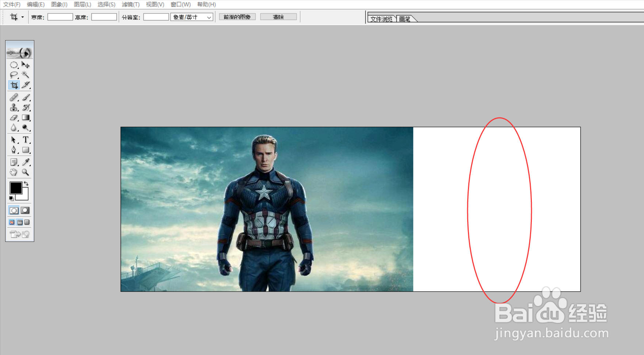The image size is (644, 355).
Task: Open the 帮助(H) menu
Action: point(206,4)
